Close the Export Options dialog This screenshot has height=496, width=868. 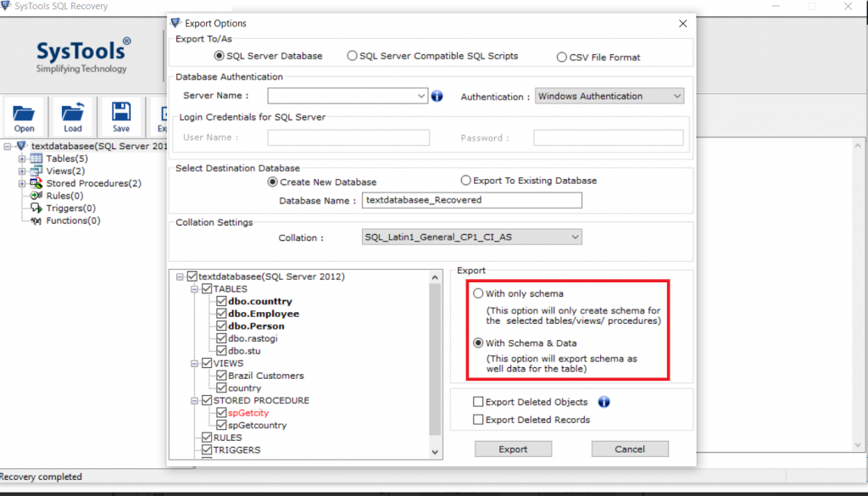pos(682,23)
